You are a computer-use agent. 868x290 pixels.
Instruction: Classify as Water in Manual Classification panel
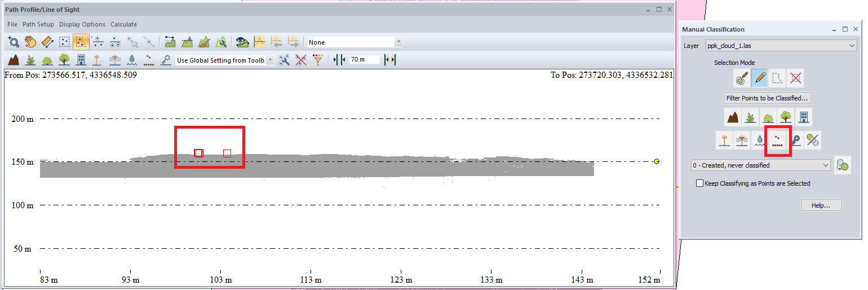[759, 140]
